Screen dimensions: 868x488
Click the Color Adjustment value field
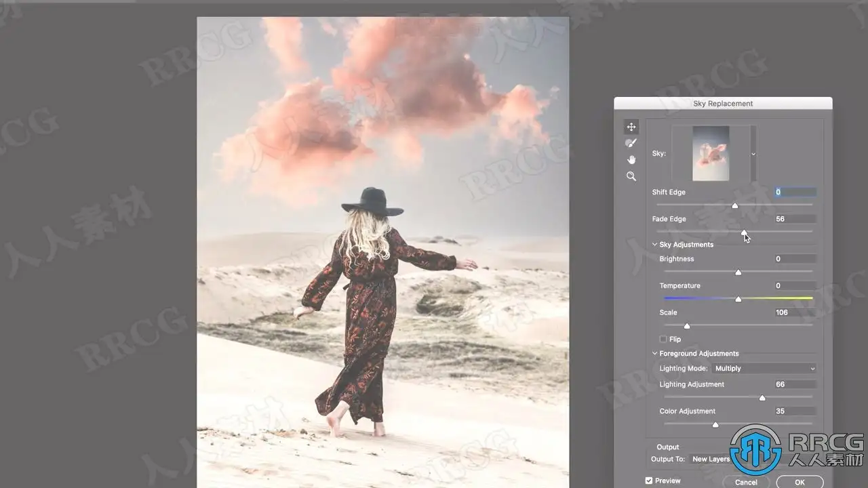(x=795, y=411)
